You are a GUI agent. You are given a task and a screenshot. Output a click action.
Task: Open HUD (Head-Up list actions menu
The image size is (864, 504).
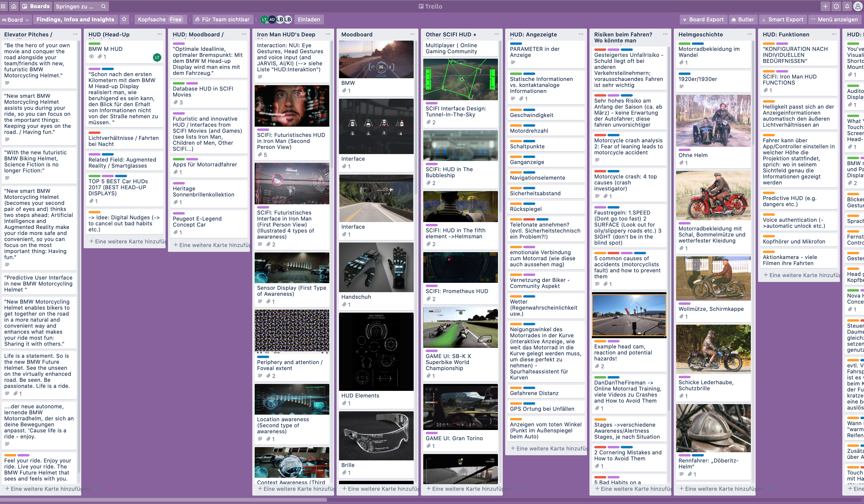coord(160,34)
